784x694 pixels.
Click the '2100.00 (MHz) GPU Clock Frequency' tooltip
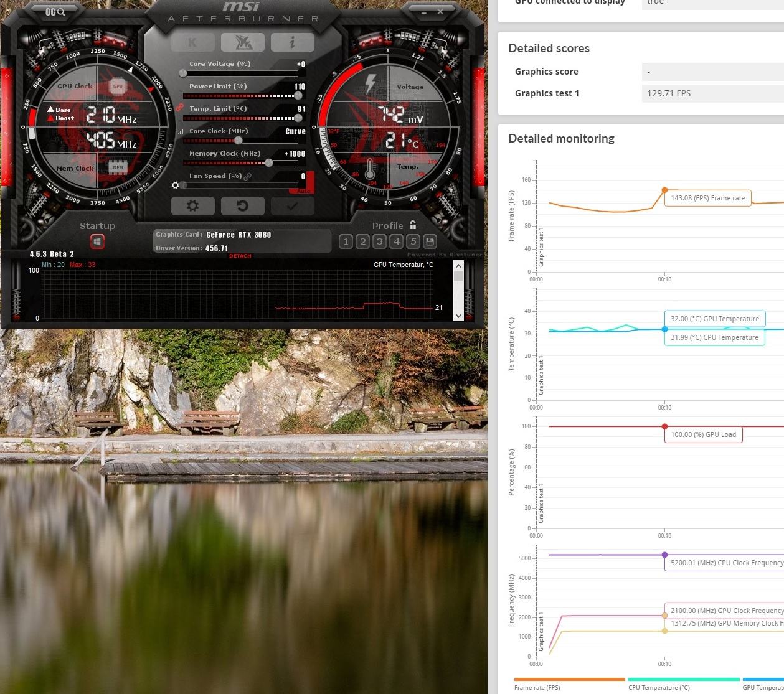pyautogui.click(x=724, y=611)
